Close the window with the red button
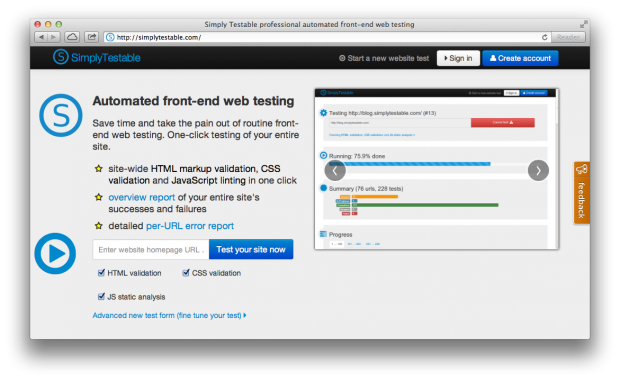 click(x=38, y=24)
